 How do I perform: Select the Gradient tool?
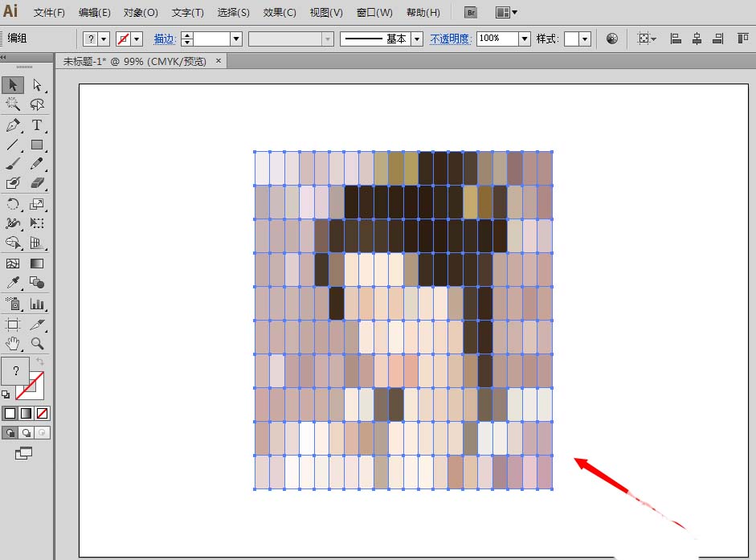[37, 264]
